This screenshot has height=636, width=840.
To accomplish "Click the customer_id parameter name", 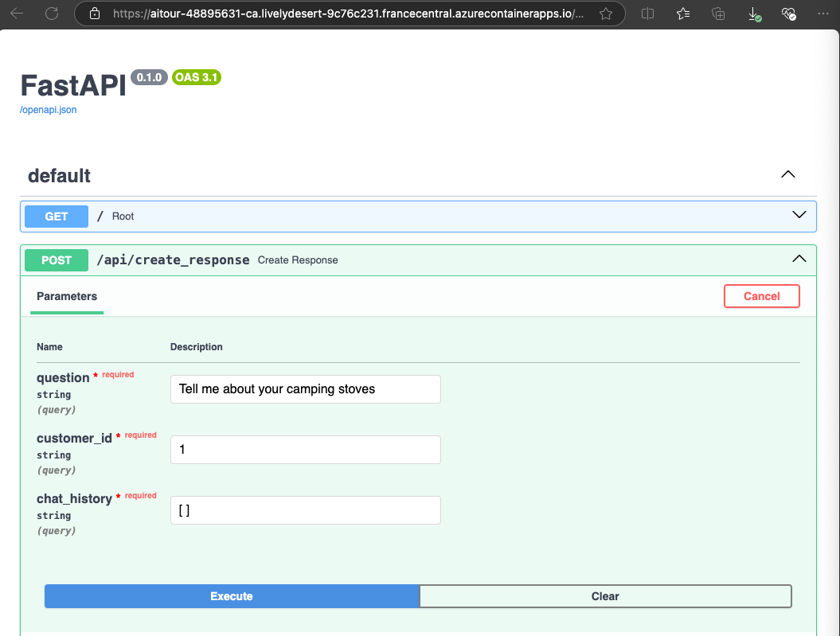I will click(x=74, y=439).
